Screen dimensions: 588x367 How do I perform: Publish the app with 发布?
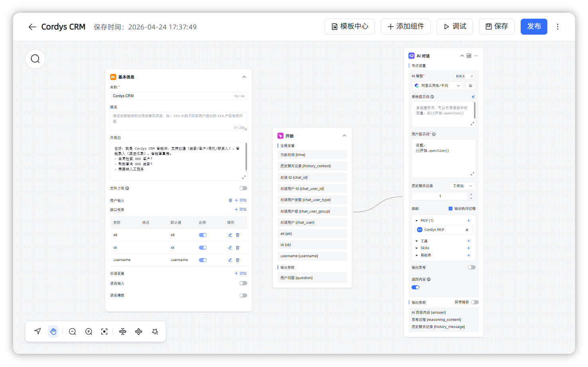tap(534, 27)
